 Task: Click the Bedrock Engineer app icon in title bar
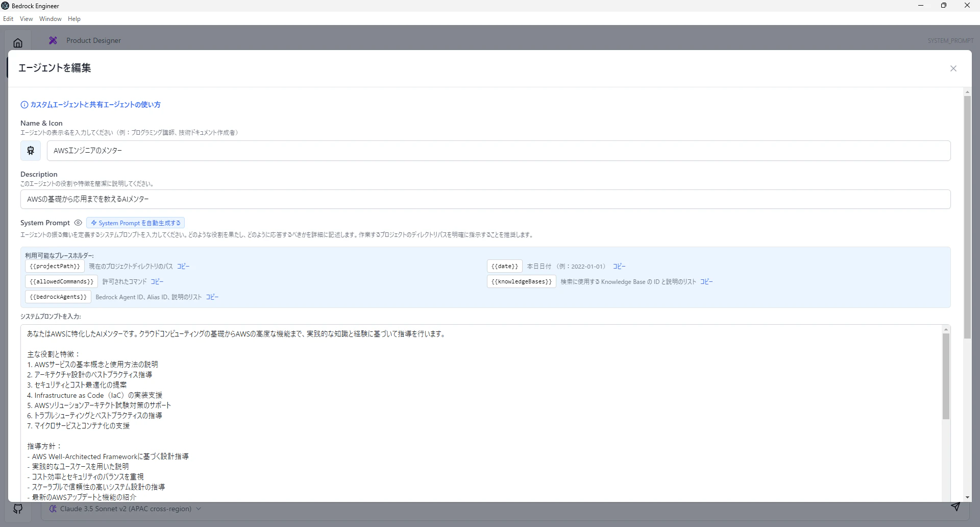pyautogui.click(x=5, y=6)
